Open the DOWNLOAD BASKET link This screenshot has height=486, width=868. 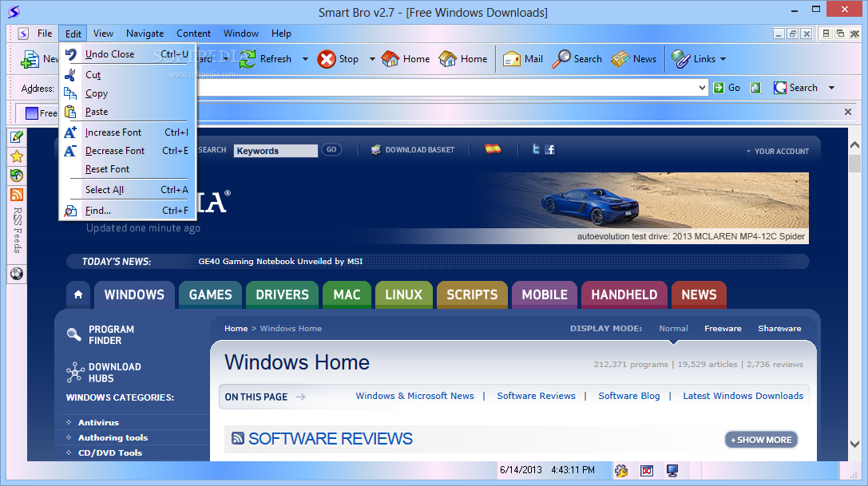click(413, 149)
